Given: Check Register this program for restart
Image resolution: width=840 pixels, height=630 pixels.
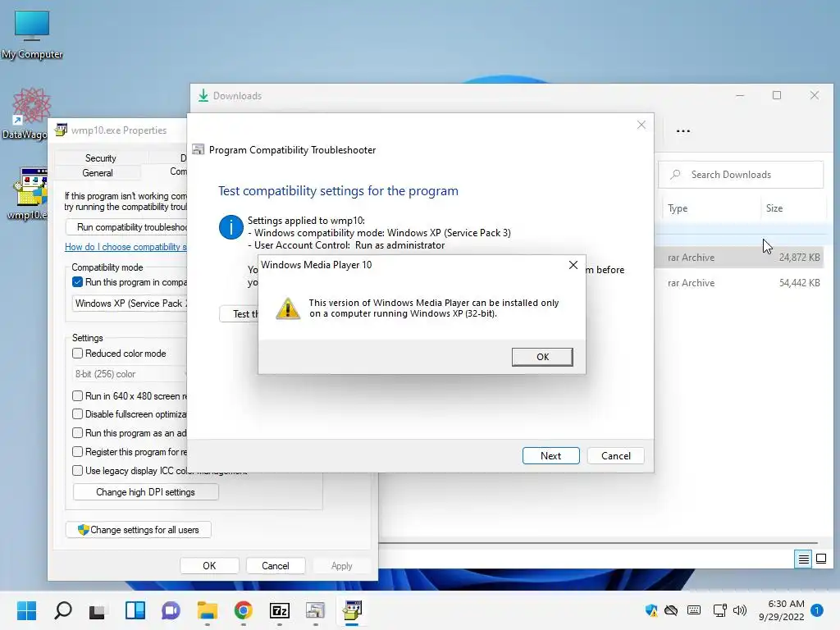Looking at the screenshot, I should 78,452.
